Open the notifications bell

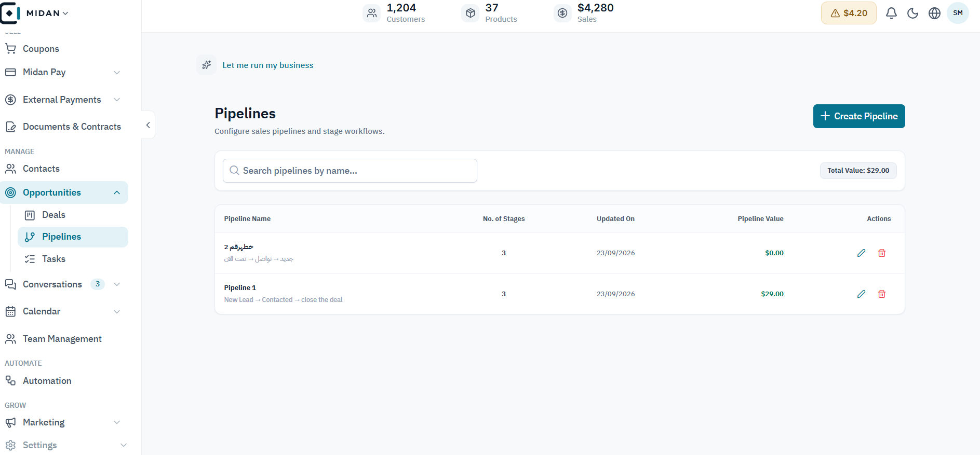[891, 13]
